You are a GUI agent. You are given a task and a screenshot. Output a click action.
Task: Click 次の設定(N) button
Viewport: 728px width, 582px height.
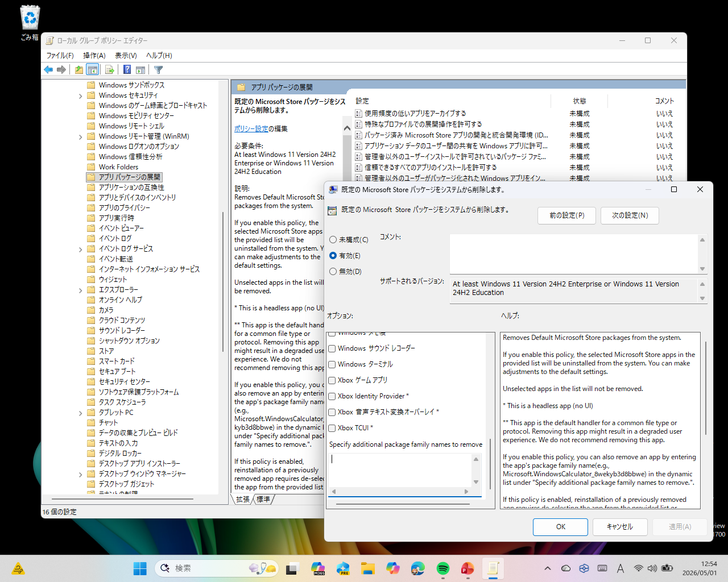coord(630,215)
